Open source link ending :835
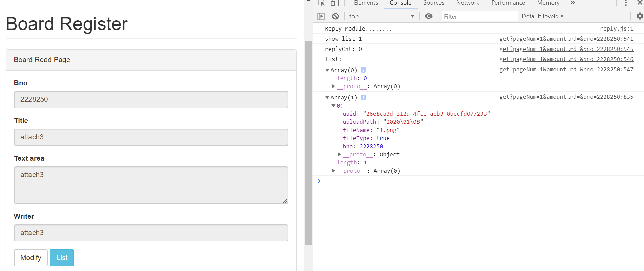The width and height of the screenshot is (644, 271). point(566,97)
